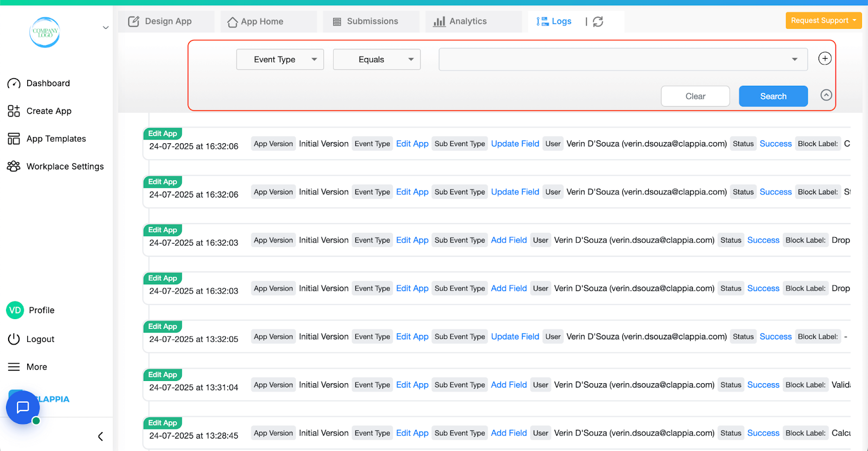The image size is (868, 451).
Task: Switch to the Analytics tab
Action: pyautogui.click(x=474, y=21)
